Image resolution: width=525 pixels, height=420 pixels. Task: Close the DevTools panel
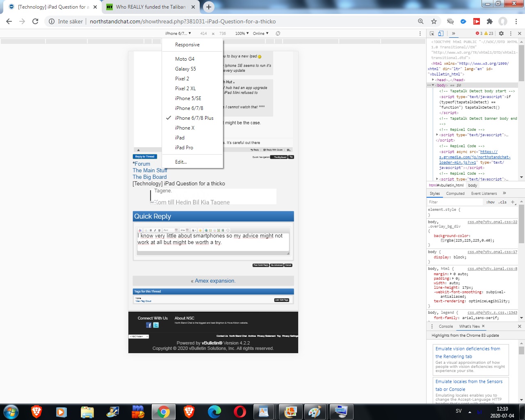[520, 34]
